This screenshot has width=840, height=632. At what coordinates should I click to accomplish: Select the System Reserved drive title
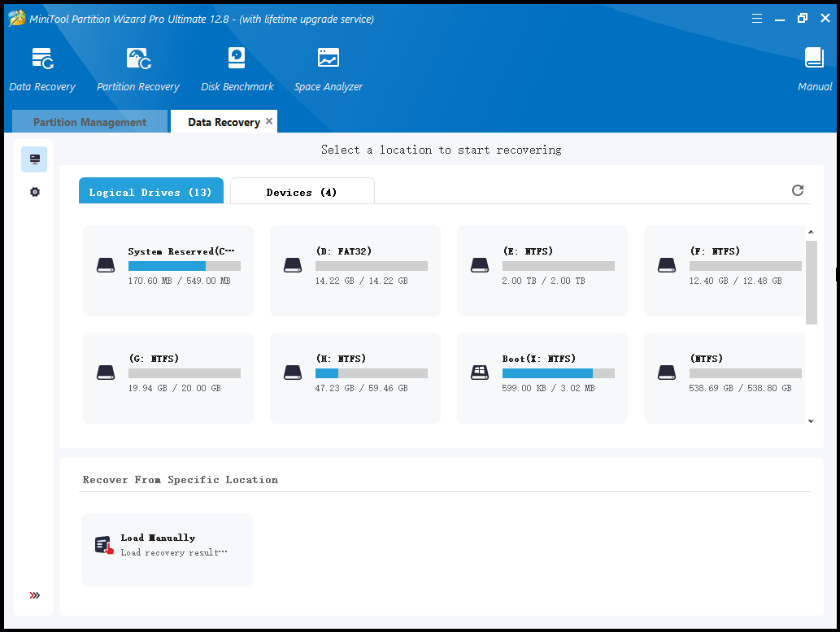181,251
